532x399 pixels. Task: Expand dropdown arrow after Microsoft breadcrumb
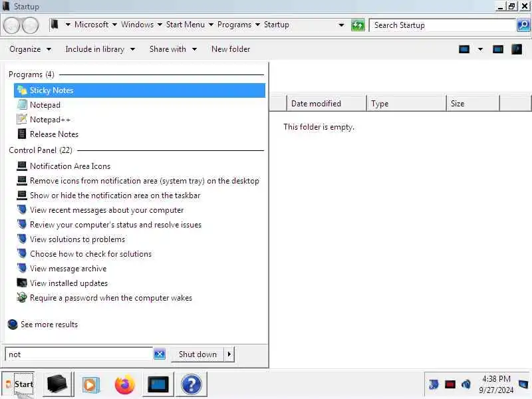click(x=114, y=25)
